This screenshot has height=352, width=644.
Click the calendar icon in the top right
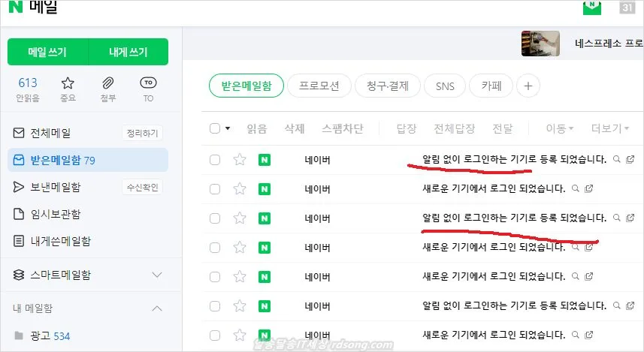coord(627,8)
